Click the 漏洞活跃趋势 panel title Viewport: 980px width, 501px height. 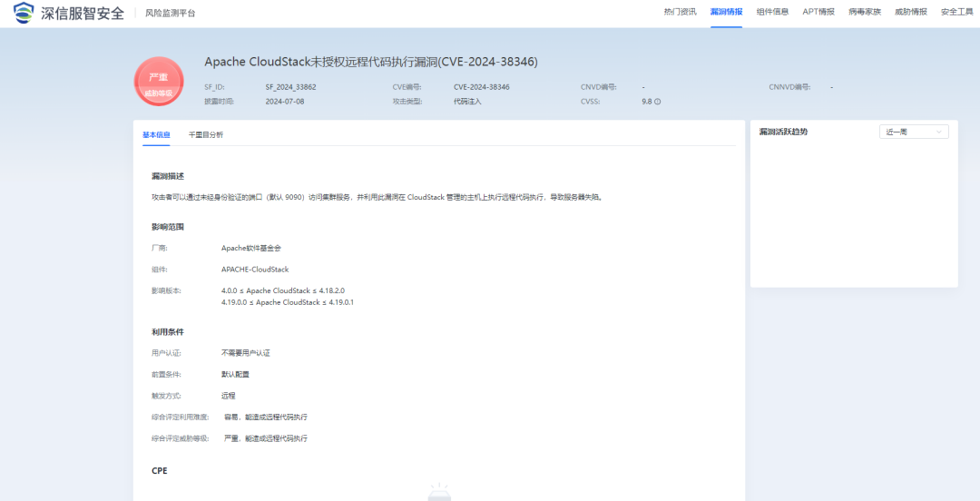tap(783, 132)
